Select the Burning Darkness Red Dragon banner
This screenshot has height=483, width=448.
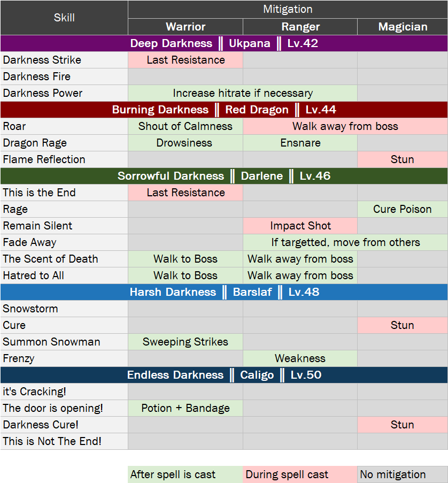224,110
